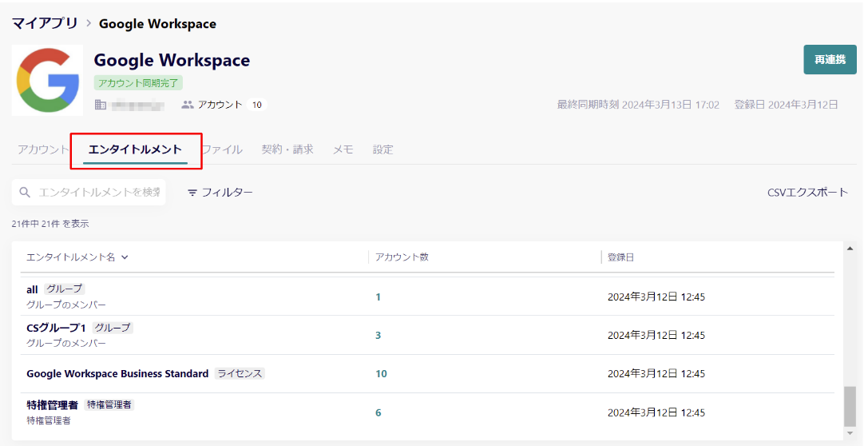Click the filter lines icon
This screenshot has height=446, width=868.
[192, 193]
